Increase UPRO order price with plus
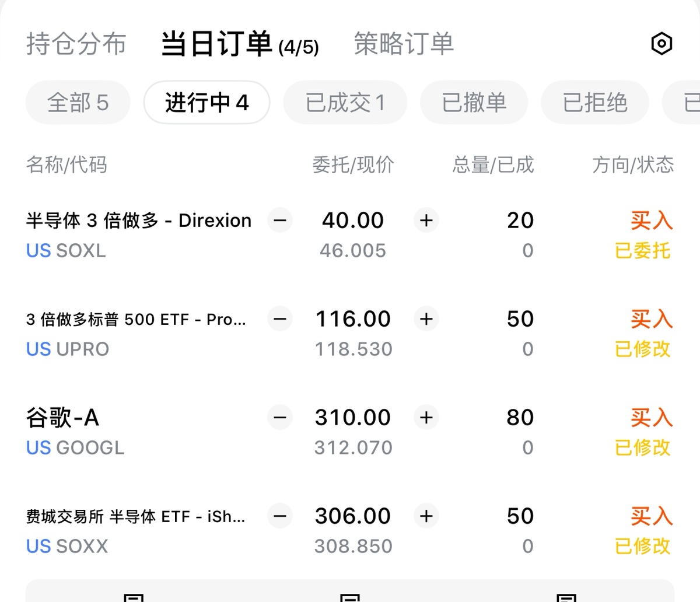The image size is (700, 602). (426, 319)
